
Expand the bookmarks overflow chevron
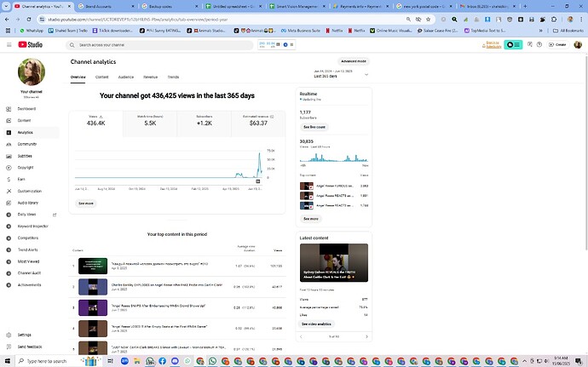(541, 31)
